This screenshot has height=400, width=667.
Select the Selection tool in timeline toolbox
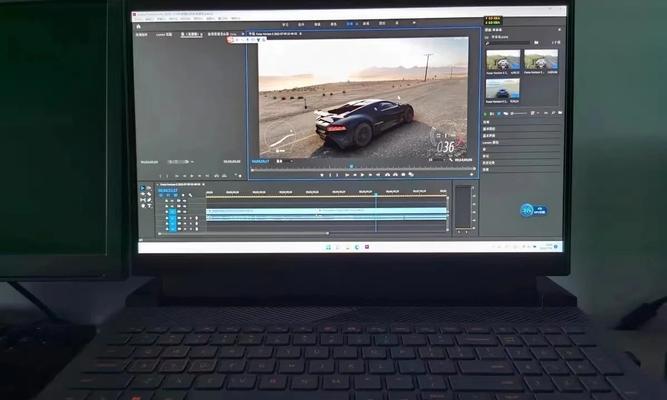(x=143, y=188)
